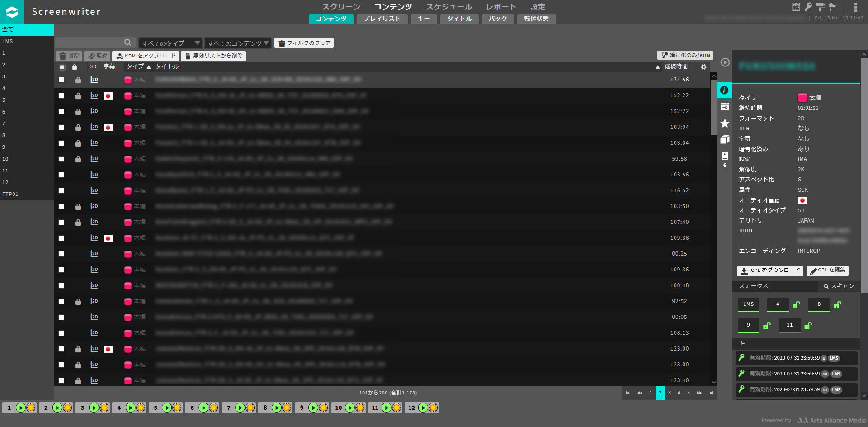Viewport: 868px width, 427px height.
Task: Open column settings gear icon
Action: [703, 67]
